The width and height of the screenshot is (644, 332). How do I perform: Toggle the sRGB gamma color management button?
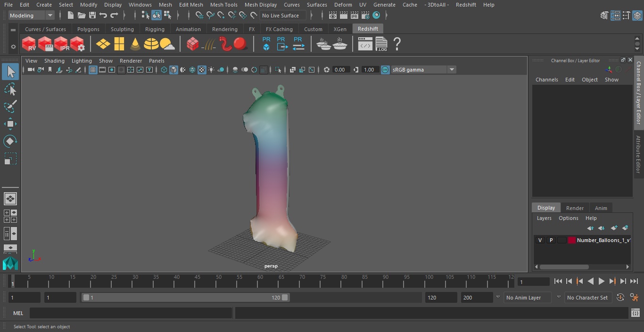tap(385, 70)
